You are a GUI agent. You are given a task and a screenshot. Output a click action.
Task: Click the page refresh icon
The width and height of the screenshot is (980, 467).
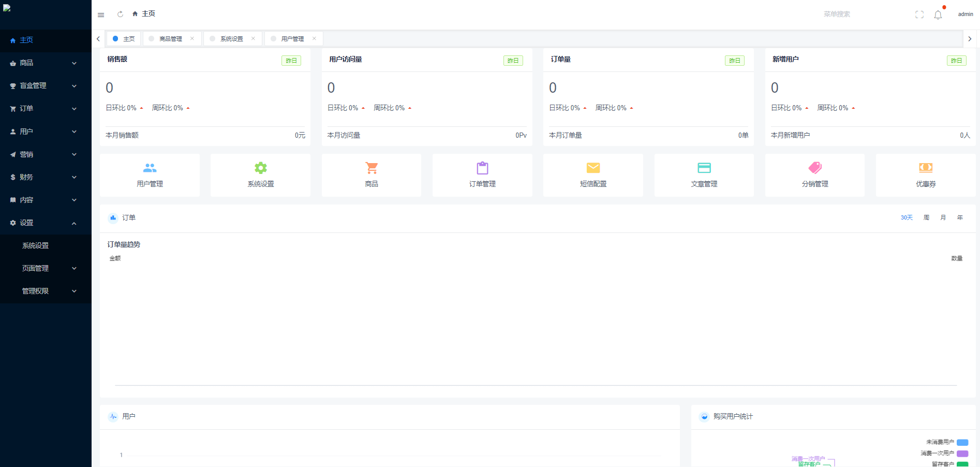point(120,14)
